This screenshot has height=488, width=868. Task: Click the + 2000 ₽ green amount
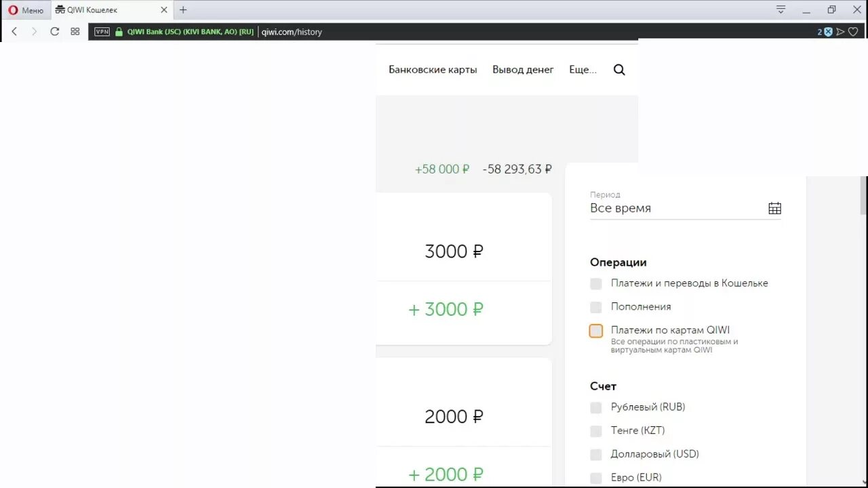click(446, 474)
